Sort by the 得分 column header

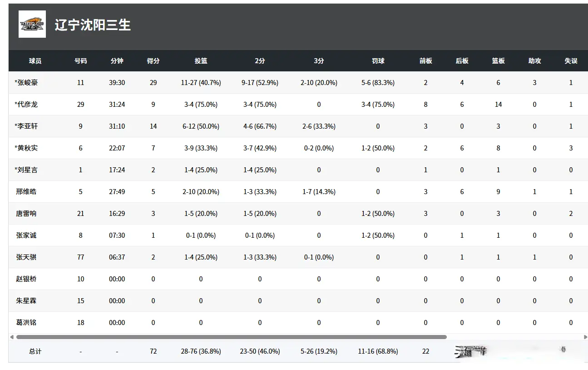[x=153, y=61]
